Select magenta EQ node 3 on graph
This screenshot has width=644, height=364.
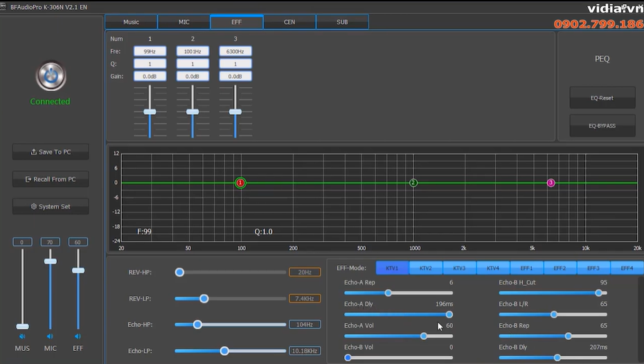tap(551, 183)
